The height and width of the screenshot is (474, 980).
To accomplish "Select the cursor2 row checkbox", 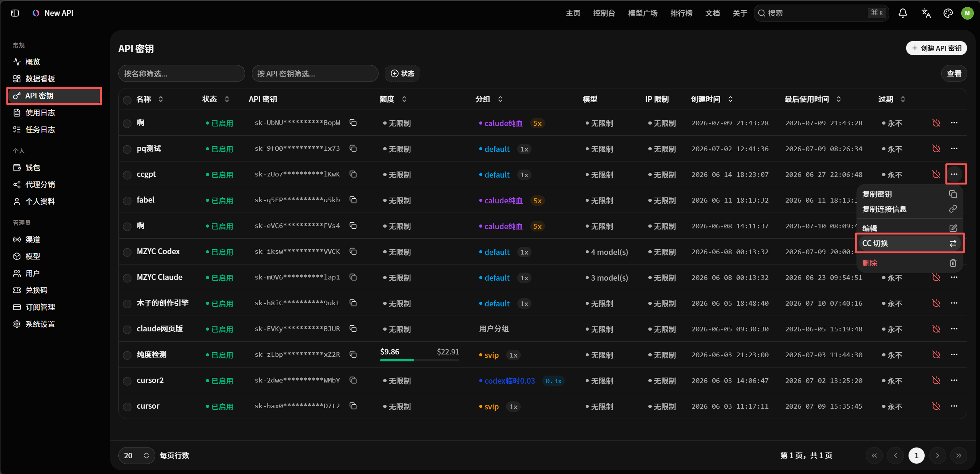I will (x=127, y=381).
